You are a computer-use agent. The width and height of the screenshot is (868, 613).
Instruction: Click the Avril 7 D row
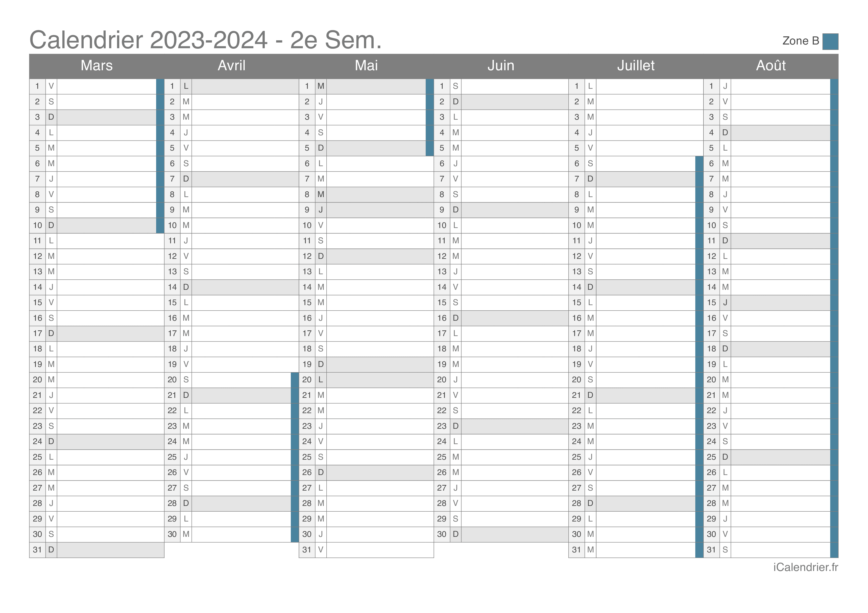click(x=231, y=179)
